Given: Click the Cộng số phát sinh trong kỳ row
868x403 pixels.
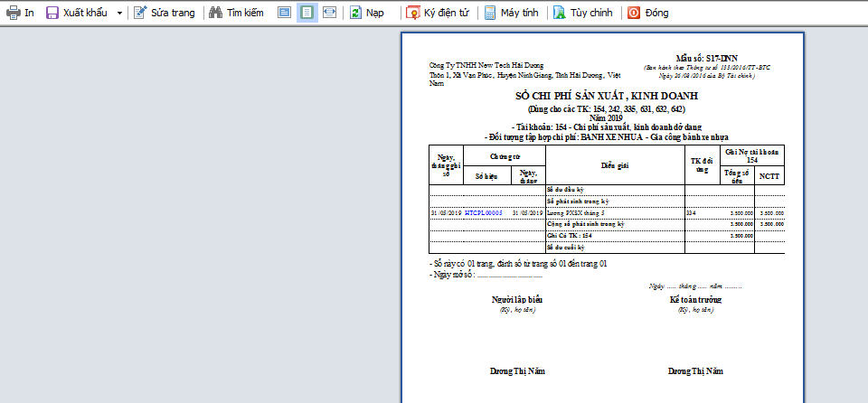Looking at the screenshot, I should [x=586, y=223].
